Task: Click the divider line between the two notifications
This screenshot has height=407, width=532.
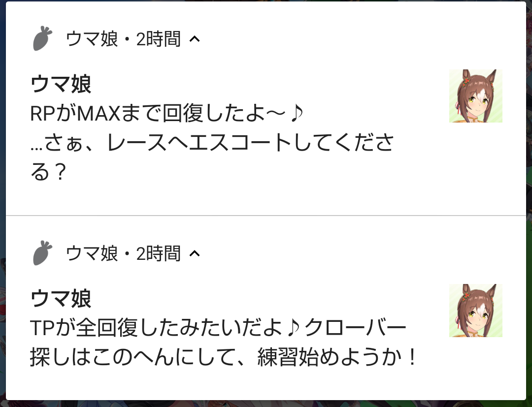Action: [x=266, y=216]
